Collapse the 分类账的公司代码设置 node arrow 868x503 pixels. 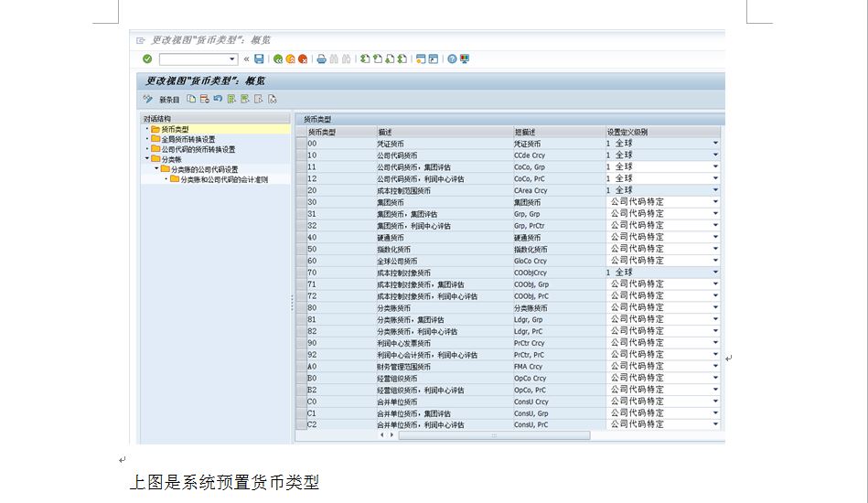tap(156, 169)
